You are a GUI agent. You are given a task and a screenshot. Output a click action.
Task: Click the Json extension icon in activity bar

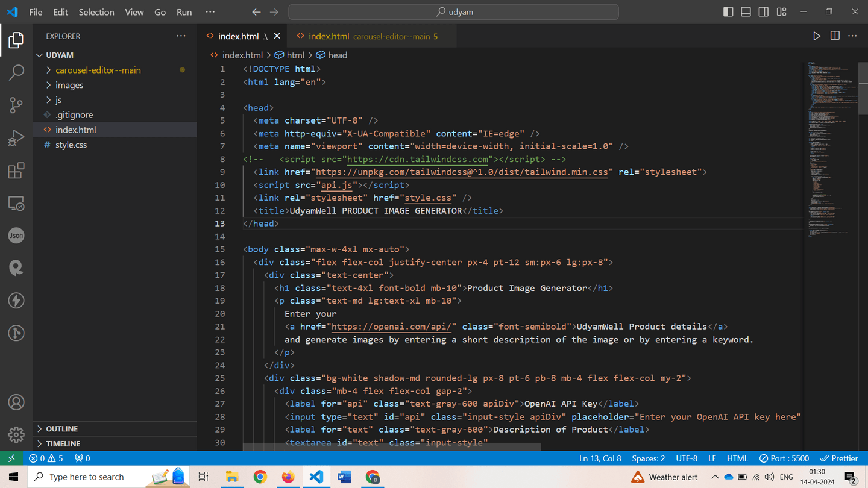point(16,236)
